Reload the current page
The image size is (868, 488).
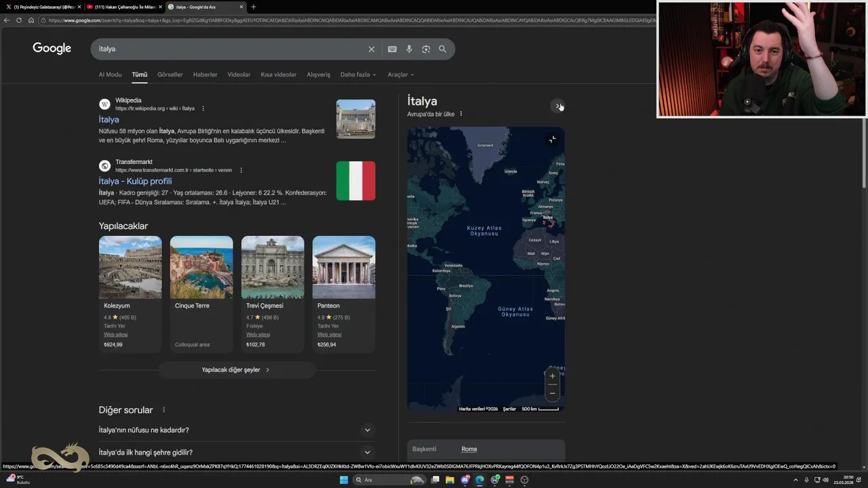(x=19, y=20)
